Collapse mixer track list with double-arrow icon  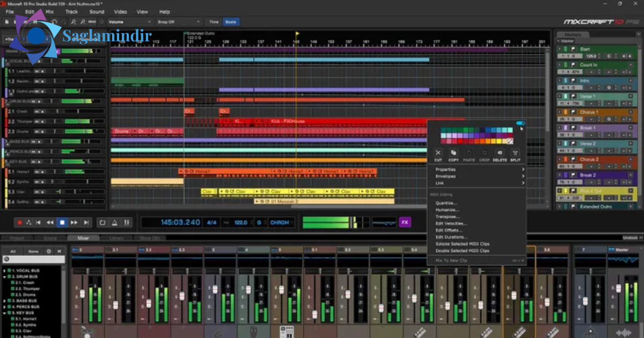(59, 251)
